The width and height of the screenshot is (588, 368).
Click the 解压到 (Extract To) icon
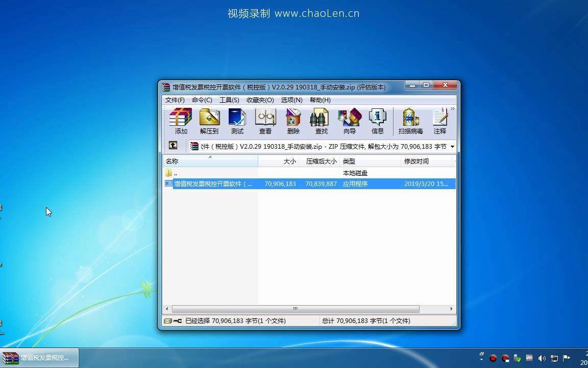209,120
